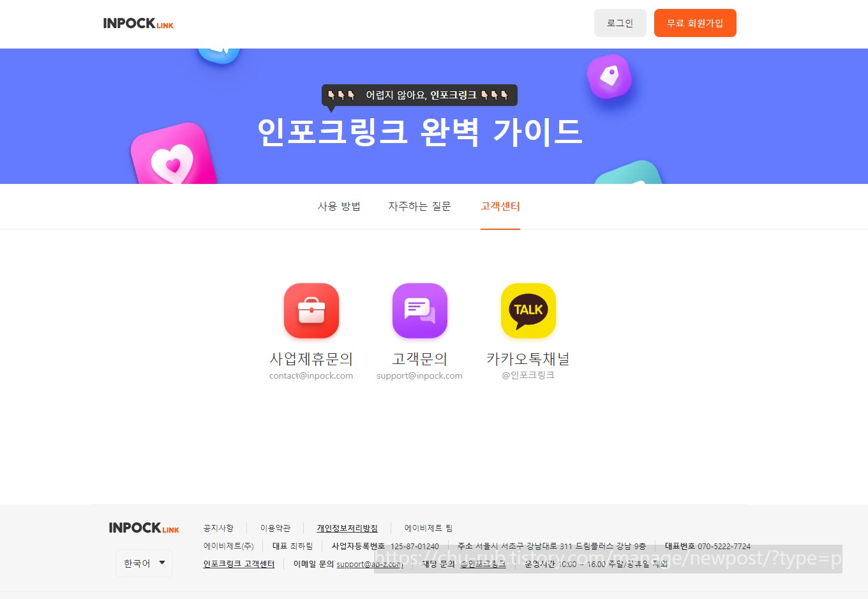Open 개인정보처리방침 footer link

[x=347, y=528]
